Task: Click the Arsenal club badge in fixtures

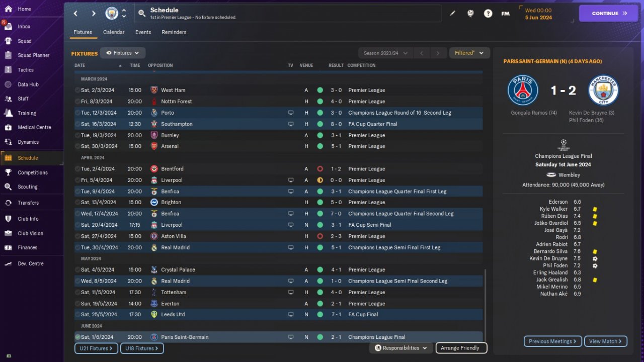Action: (x=154, y=146)
